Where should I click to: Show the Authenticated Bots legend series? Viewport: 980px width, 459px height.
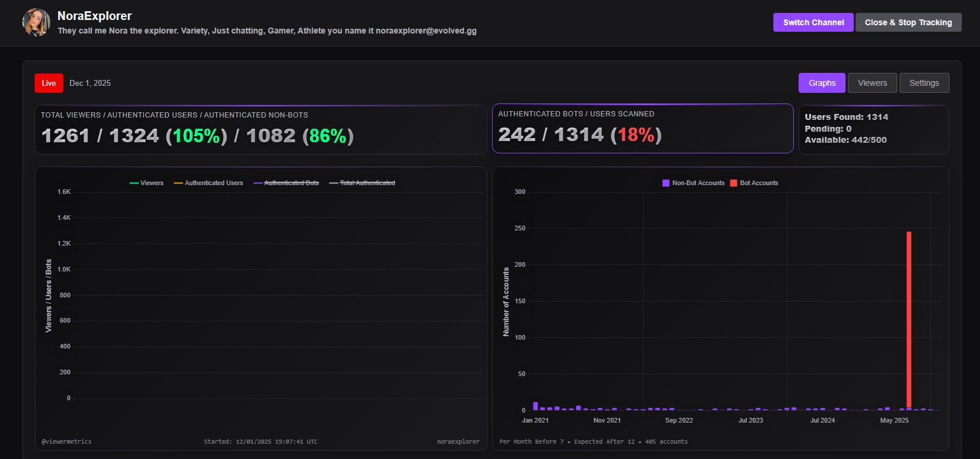pos(286,183)
